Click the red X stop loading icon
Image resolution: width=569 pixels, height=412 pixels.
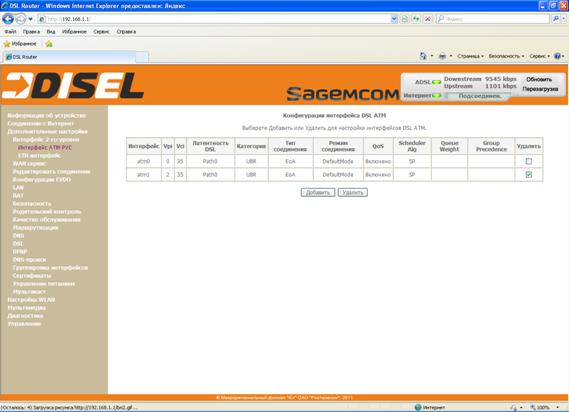pyautogui.click(x=428, y=19)
